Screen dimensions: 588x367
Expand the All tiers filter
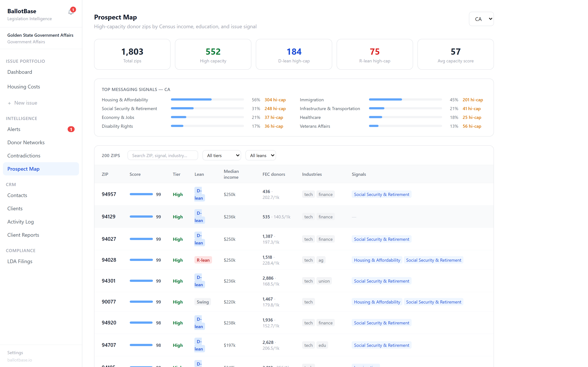pyautogui.click(x=222, y=155)
